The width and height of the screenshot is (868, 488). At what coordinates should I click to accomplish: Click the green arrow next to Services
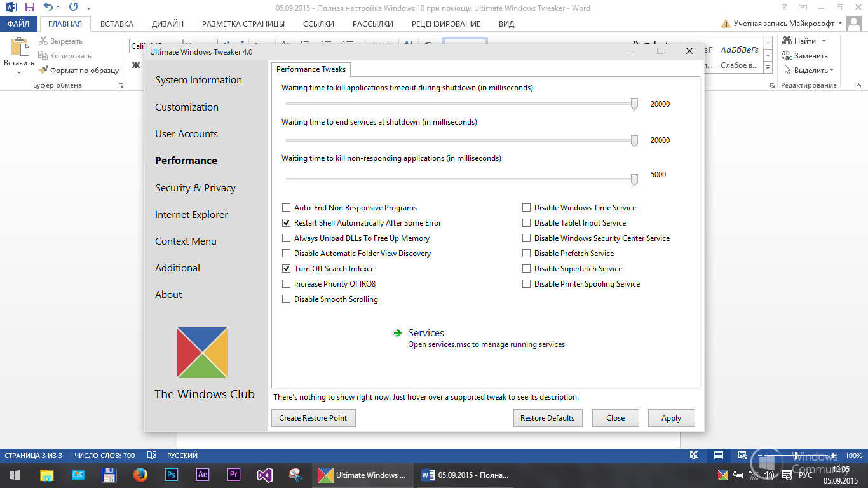click(397, 333)
